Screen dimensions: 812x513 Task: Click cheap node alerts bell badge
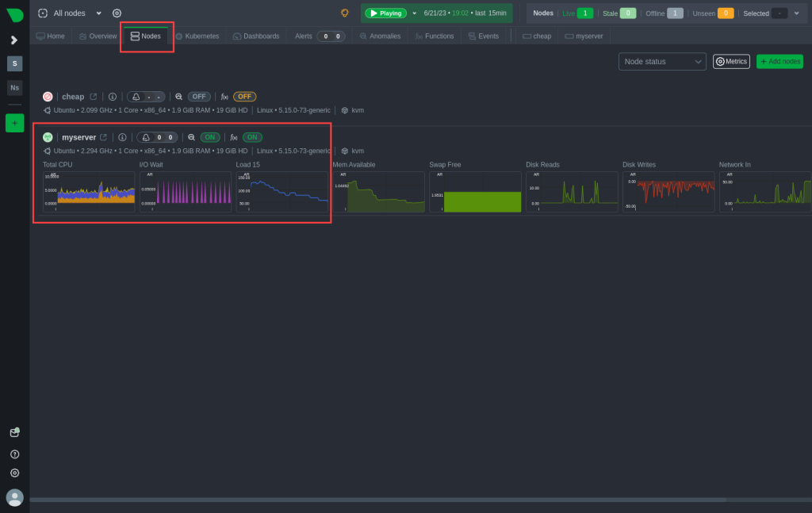pos(146,97)
